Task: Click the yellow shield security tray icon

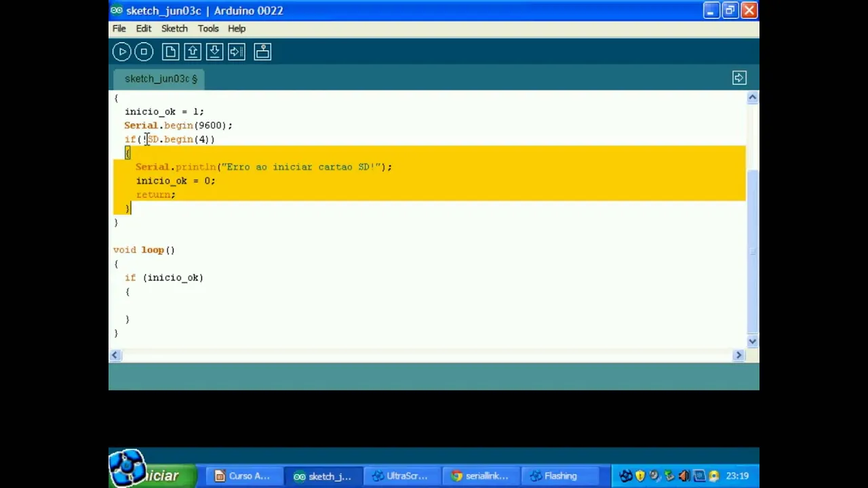Action: click(640, 476)
